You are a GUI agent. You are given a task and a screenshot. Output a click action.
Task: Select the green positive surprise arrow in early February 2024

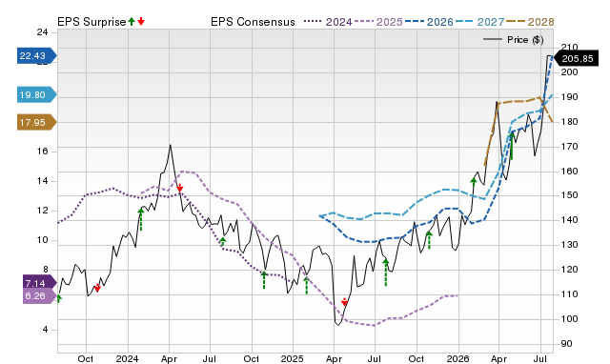tap(141, 220)
